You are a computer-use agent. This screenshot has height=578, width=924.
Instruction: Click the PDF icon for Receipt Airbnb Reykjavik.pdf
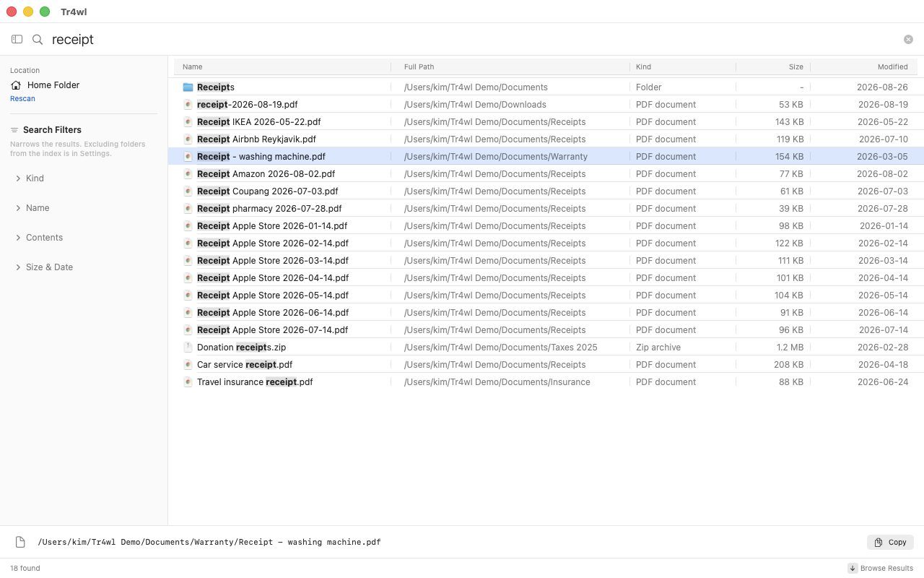[188, 139]
